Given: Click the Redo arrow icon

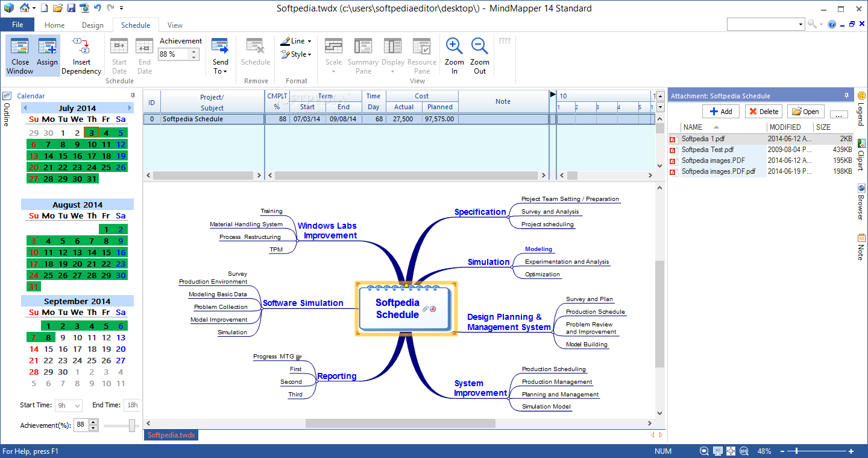Looking at the screenshot, I should click(110, 8).
